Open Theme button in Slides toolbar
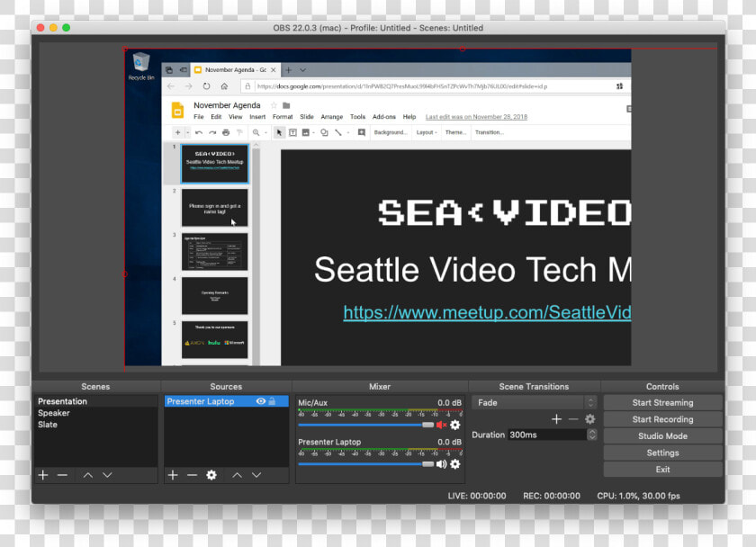Image resolution: width=756 pixels, height=547 pixels. [x=455, y=132]
